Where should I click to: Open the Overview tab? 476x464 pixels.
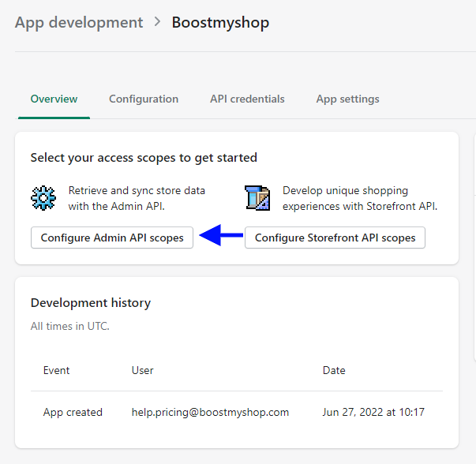coord(54,99)
